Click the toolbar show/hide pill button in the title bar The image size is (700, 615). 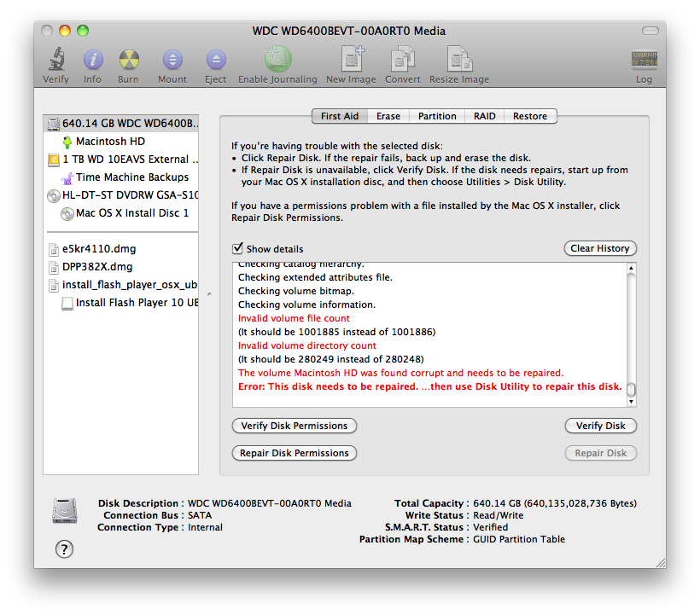650,31
